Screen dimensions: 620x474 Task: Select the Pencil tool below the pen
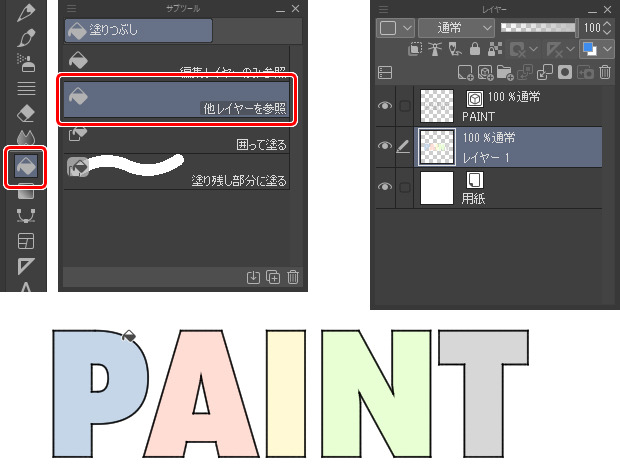click(26, 38)
